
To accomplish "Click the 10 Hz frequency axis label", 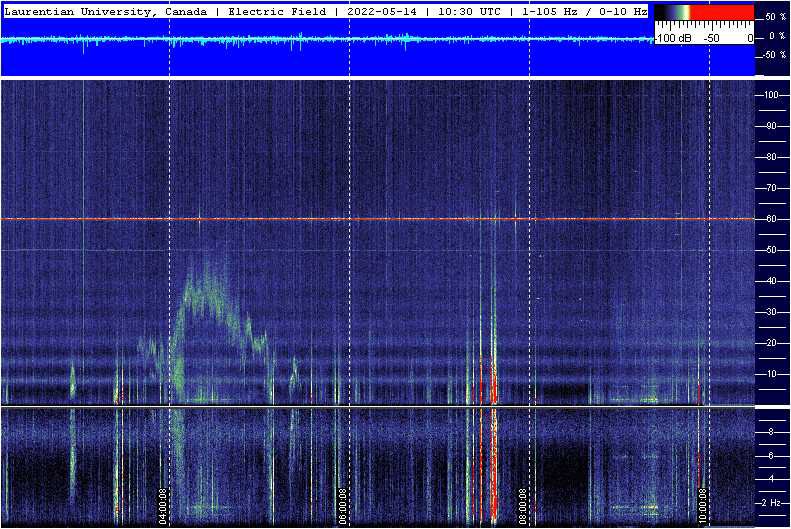I will [771, 373].
